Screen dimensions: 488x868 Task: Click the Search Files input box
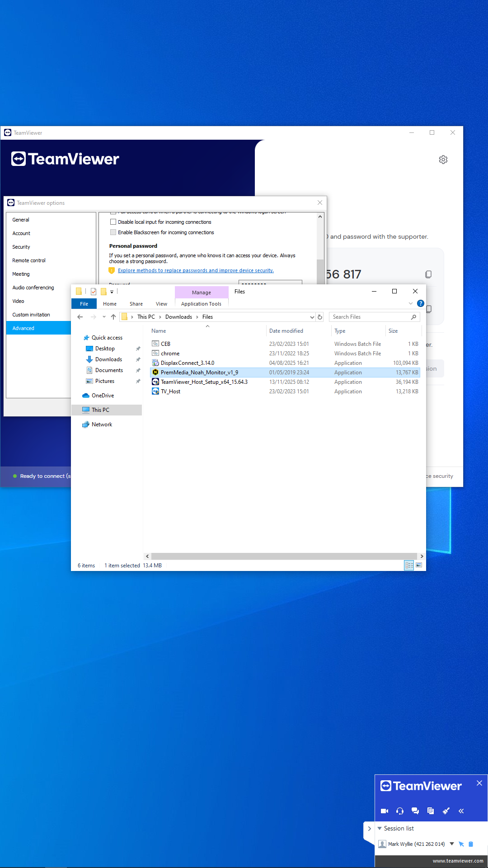coord(371,317)
